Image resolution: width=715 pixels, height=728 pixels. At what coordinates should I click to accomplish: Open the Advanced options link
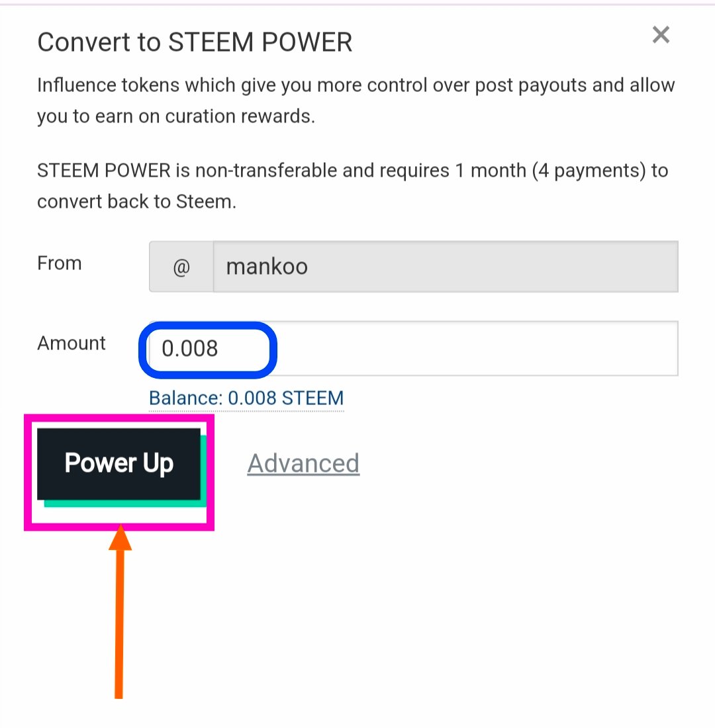pyautogui.click(x=303, y=463)
